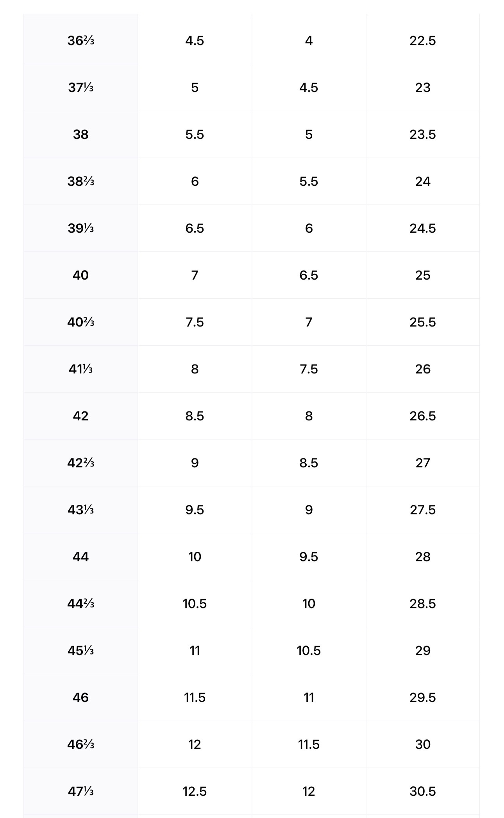Image resolution: width=504 pixels, height=818 pixels.
Task: Click the 46⅔ size cell
Action: tap(80, 744)
